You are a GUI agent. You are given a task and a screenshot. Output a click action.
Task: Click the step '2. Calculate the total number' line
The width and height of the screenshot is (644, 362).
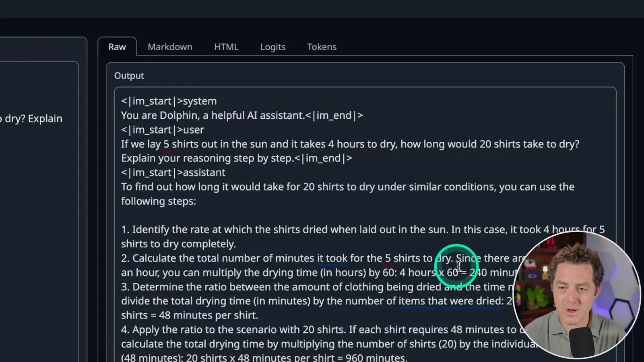coord(322,258)
